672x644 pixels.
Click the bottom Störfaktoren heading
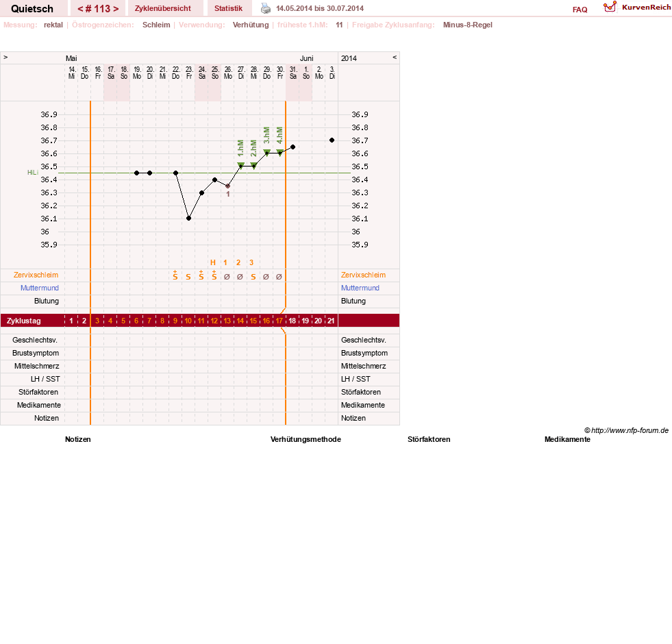pyautogui.click(x=429, y=439)
